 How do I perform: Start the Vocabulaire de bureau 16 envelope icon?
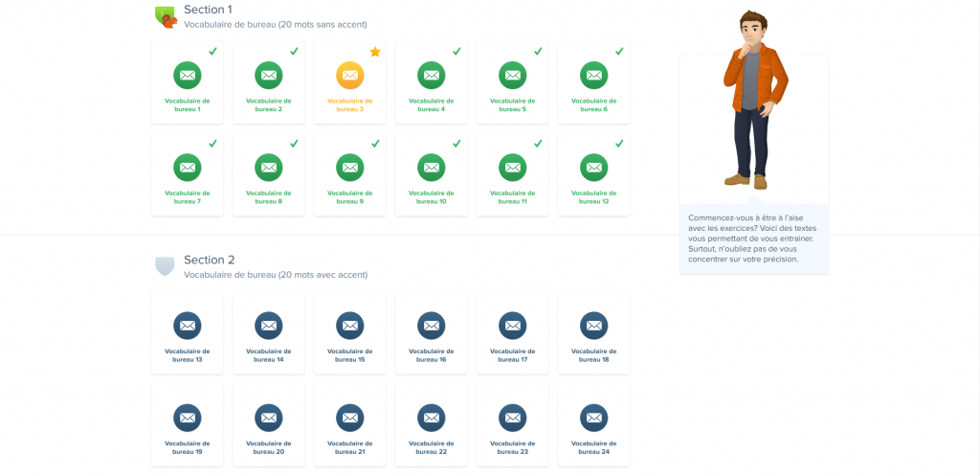pos(431,326)
